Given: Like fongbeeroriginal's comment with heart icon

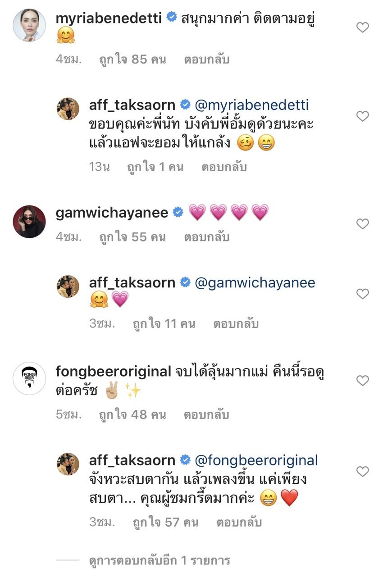Looking at the screenshot, I should coord(363,381).
